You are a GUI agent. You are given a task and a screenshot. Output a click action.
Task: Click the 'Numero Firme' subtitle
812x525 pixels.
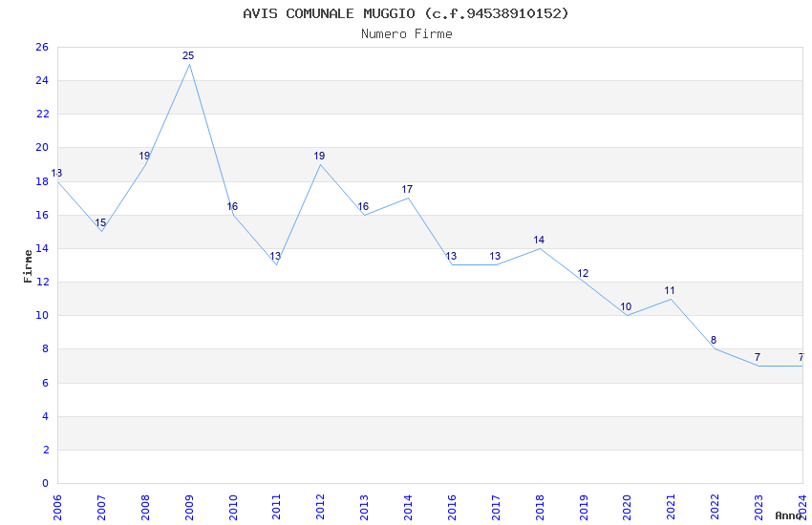click(x=407, y=34)
